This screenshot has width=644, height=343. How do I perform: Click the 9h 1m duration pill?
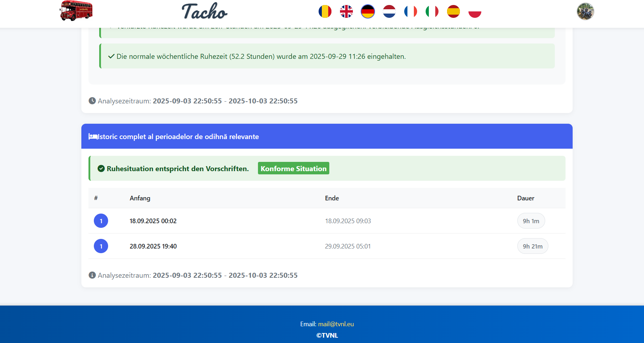click(531, 221)
